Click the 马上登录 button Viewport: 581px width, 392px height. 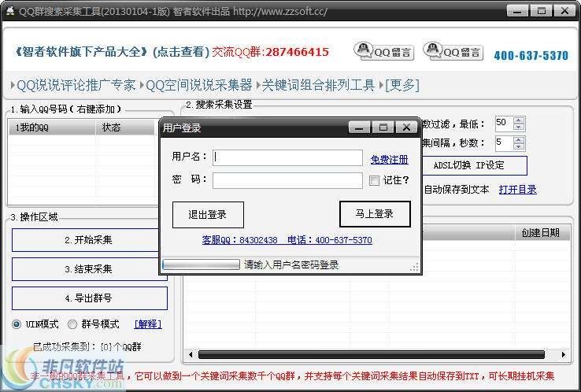pos(375,214)
